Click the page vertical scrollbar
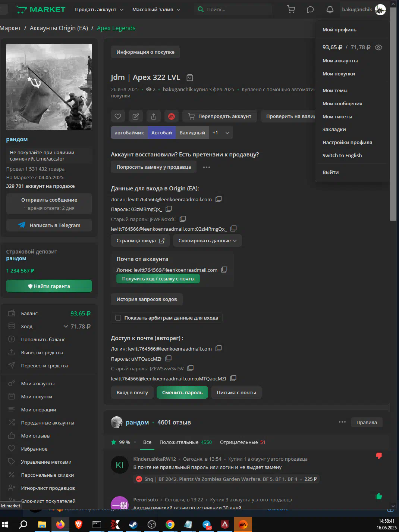Image resolution: width=399 pixels, height=532 pixels. [393, 114]
